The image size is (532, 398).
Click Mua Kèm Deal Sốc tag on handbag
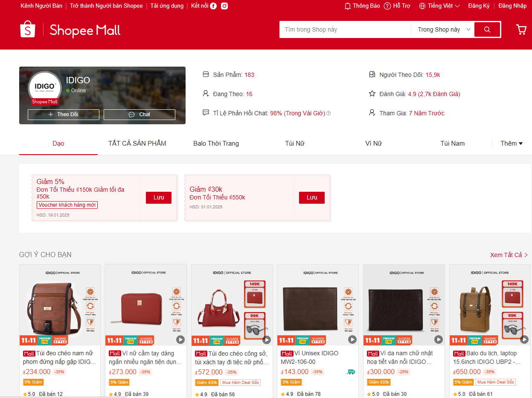click(x=241, y=382)
